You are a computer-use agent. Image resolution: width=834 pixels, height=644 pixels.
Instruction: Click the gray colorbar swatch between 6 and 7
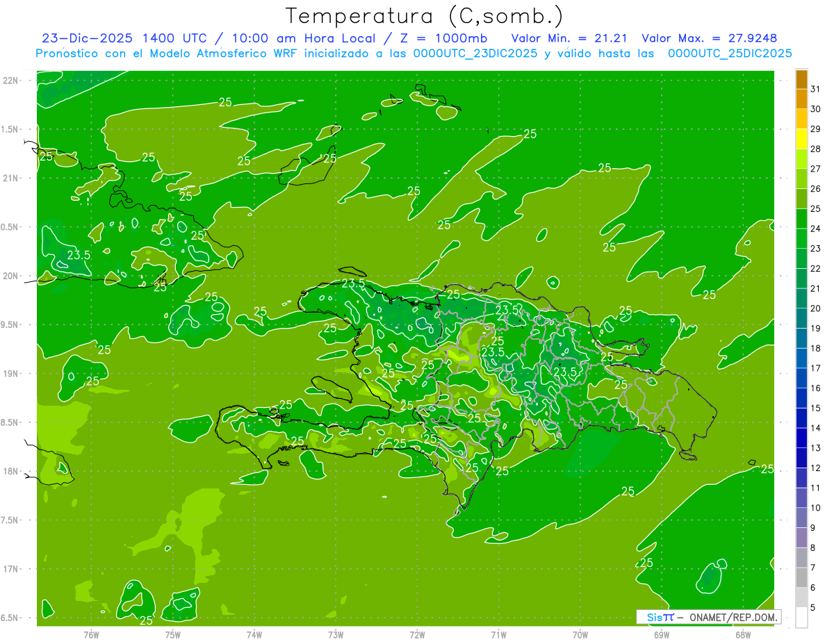click(x=801, y=578)
